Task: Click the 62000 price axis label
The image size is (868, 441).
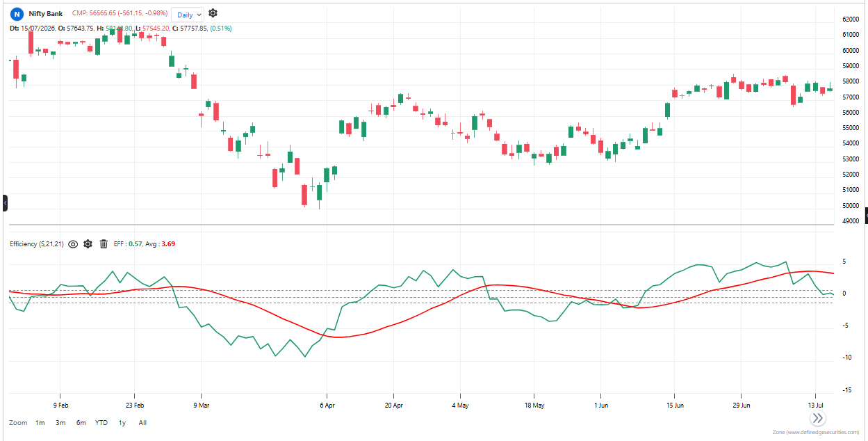Action: (851, 19)
